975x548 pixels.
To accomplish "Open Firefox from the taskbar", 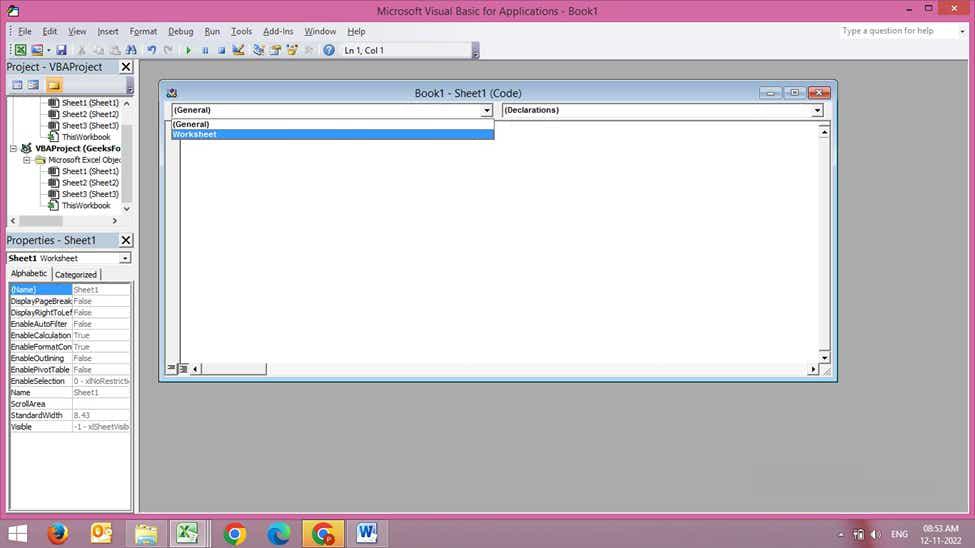I will (x=58, y=534).
